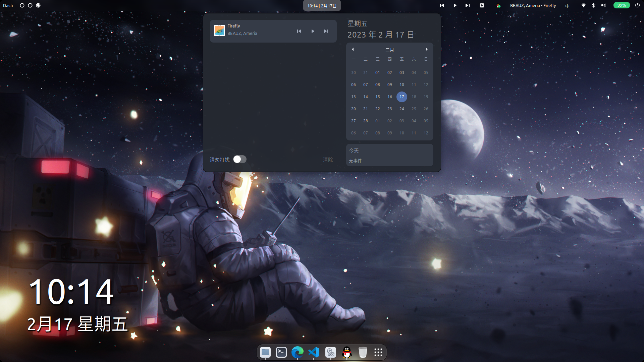Select February 24 in the calendar
This screenshot has width=644, height=362.
pyautogui.click(x=402, y=109)
